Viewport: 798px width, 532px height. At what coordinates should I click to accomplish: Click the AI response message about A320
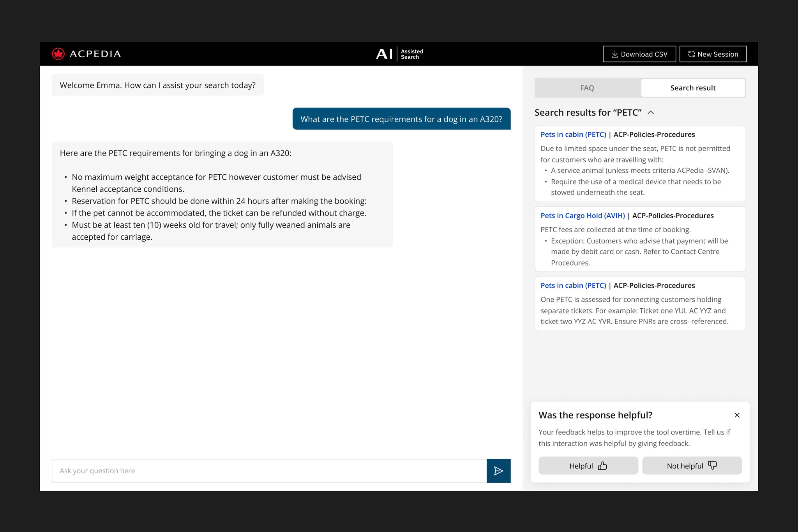tap(222, 194)
